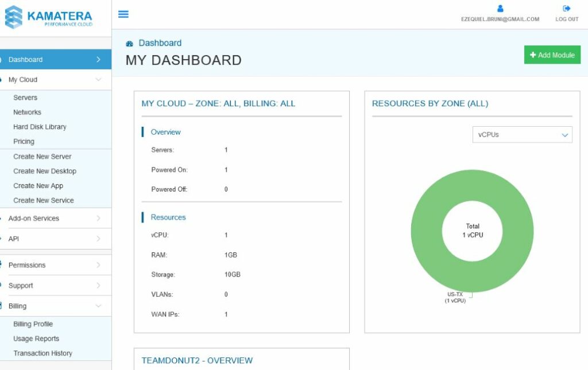The height and width of the screenshot is (370, 588).
Task: Open the Transaction History page
Action: point(42,353)
